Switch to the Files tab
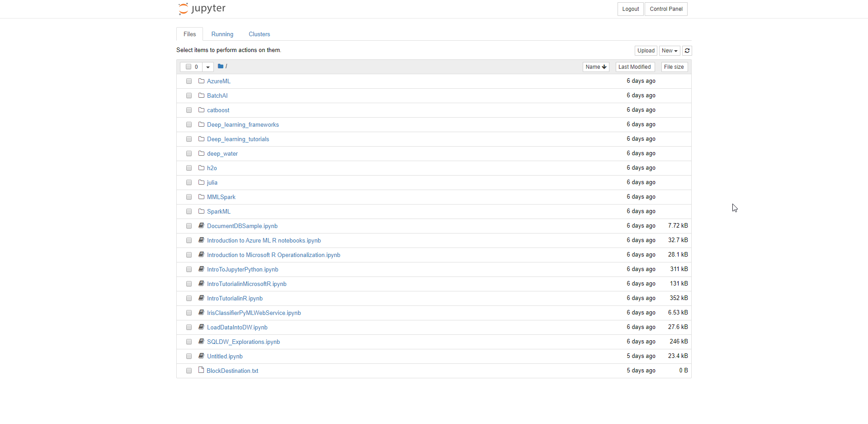The height and width of the screenshot is (424, 868). pyautogui.click(x=189, y=34)
